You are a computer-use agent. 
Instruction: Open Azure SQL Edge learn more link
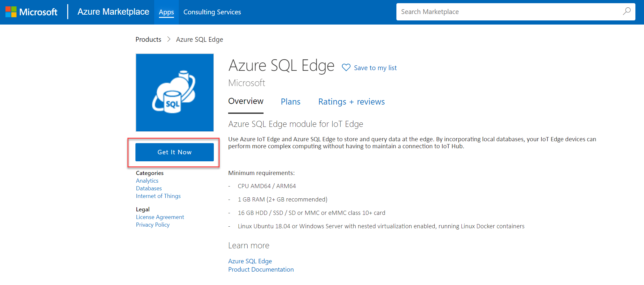(250, 261)
